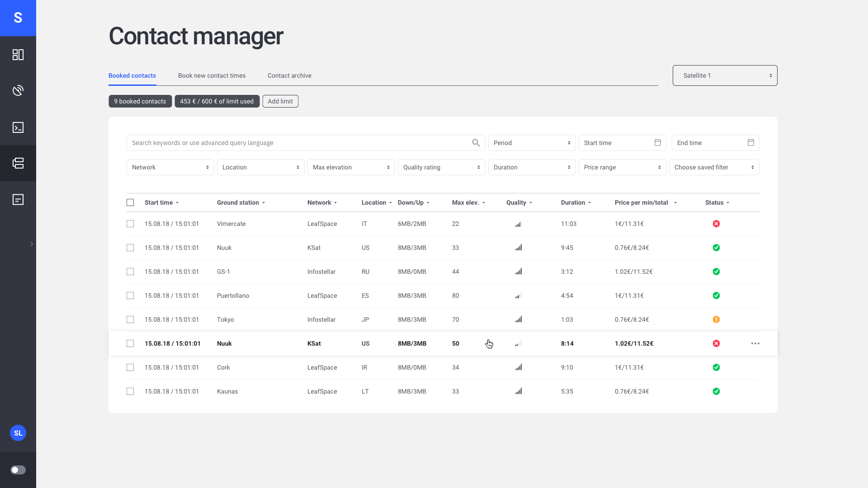Open the satellite tracking sidebar icon
The image size is (868, 488).
[18, 90]
